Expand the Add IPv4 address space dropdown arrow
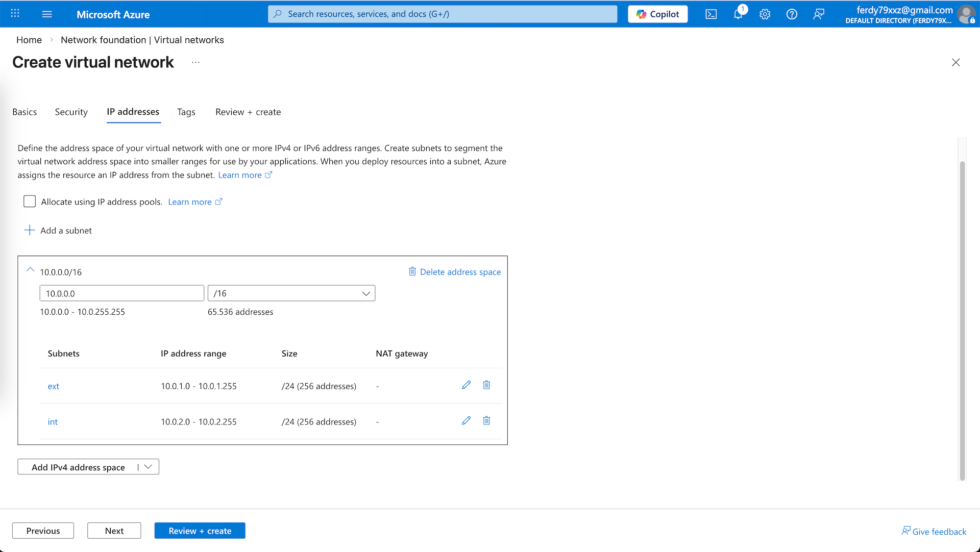980x552 pixels. pos(149,467)
